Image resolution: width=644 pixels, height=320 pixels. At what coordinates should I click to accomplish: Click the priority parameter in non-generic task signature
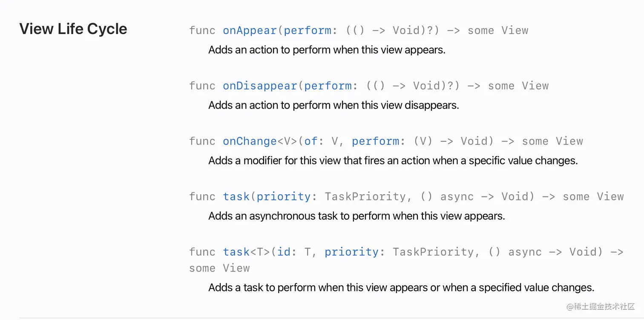(x=284, y=197)
